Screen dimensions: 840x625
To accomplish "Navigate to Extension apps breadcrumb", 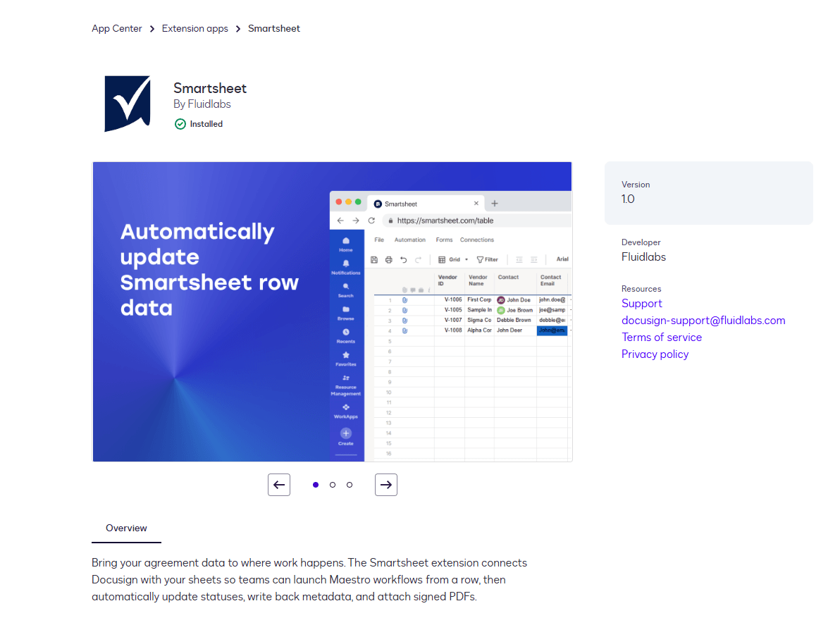I will click(195, 29).
